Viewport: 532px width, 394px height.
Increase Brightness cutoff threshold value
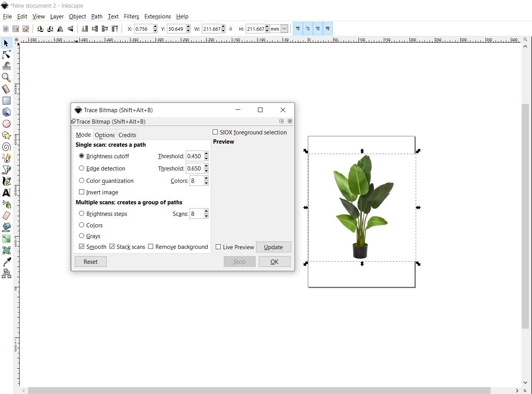pos(206,154)
